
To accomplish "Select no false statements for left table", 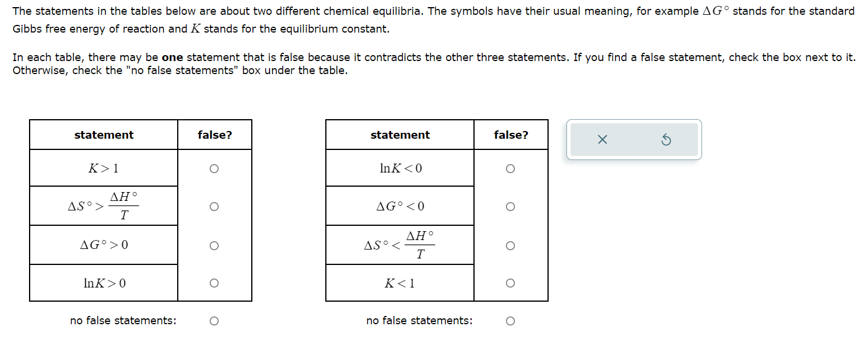I will (x=214, y=321).
